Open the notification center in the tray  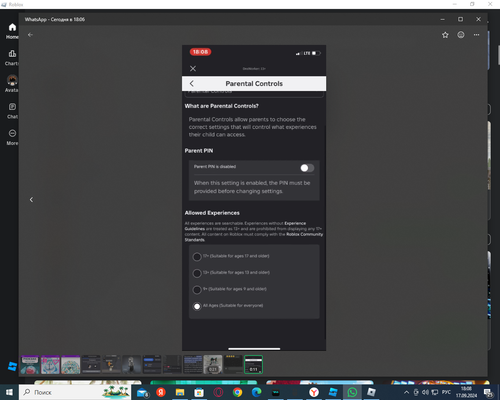tap(489, 393)
